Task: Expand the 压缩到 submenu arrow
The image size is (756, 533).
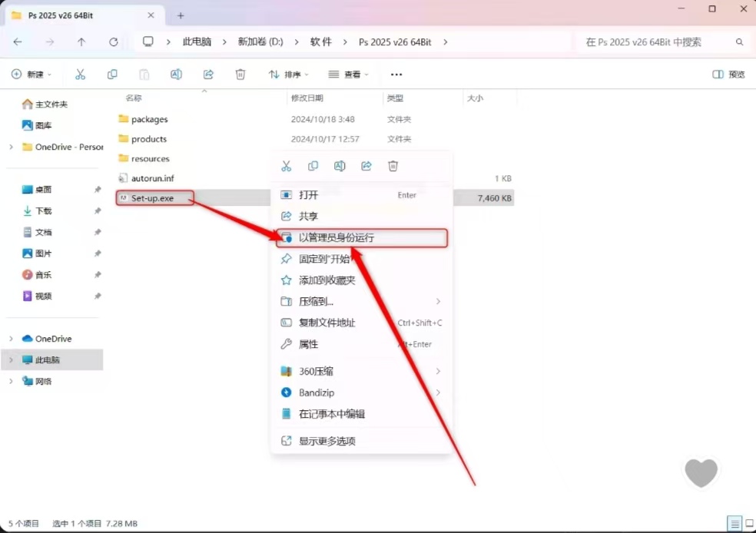Action: [x=438, y=301]
